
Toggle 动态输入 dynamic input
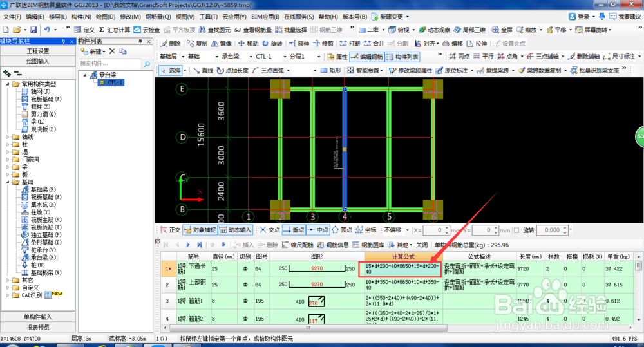click(235, 230)
